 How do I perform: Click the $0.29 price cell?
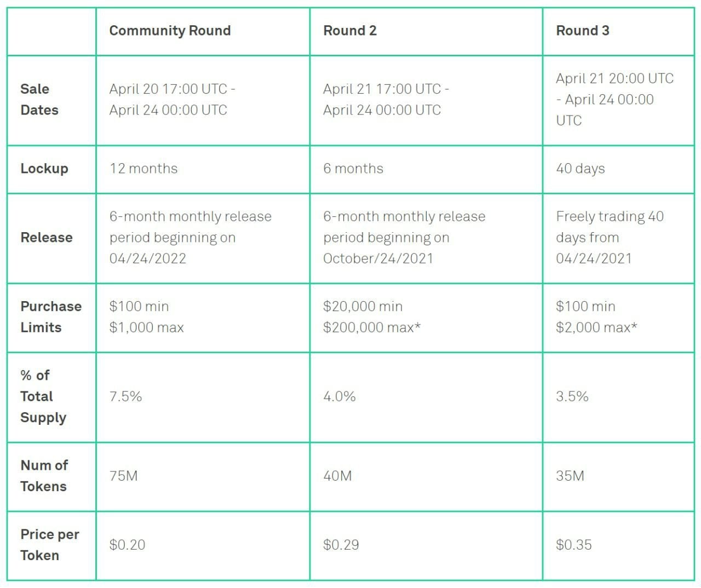(x=341, y=545)
